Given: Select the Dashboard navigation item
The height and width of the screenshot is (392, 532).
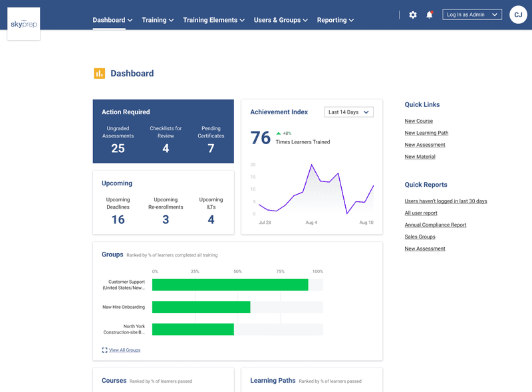Looking at the screenshot, I should (108, 20).
